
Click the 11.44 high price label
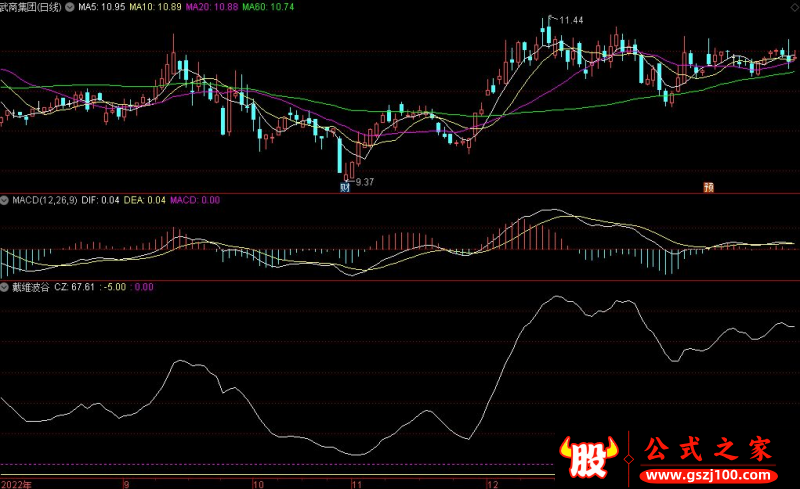(571, 20)
